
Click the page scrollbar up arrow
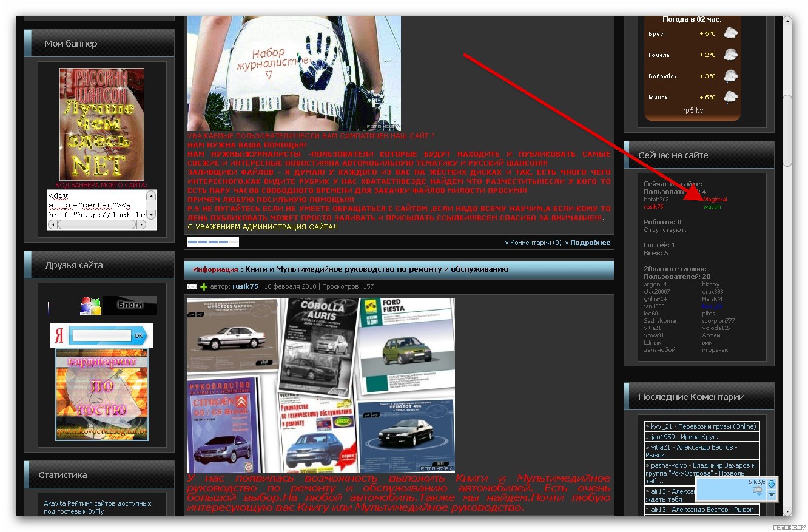787,21
